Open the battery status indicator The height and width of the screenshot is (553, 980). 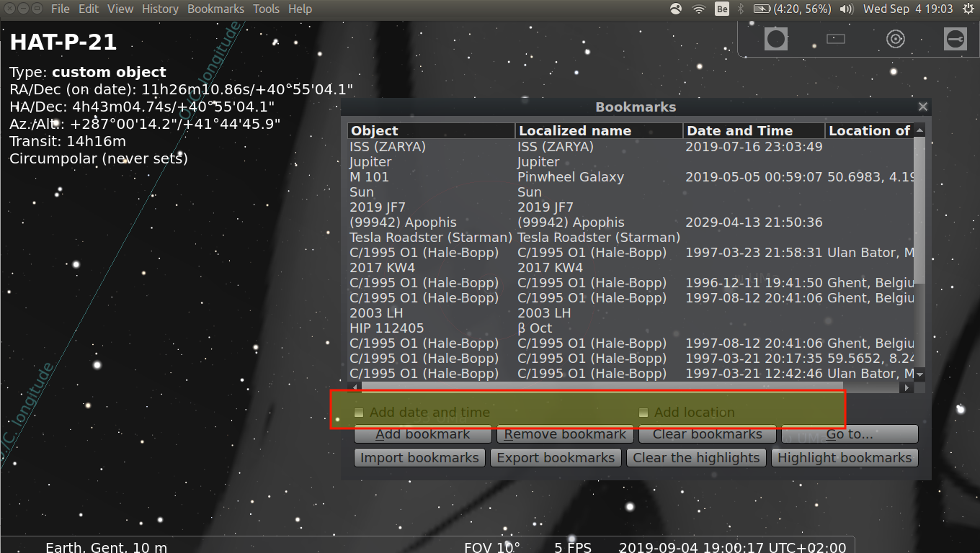(793, 9)
